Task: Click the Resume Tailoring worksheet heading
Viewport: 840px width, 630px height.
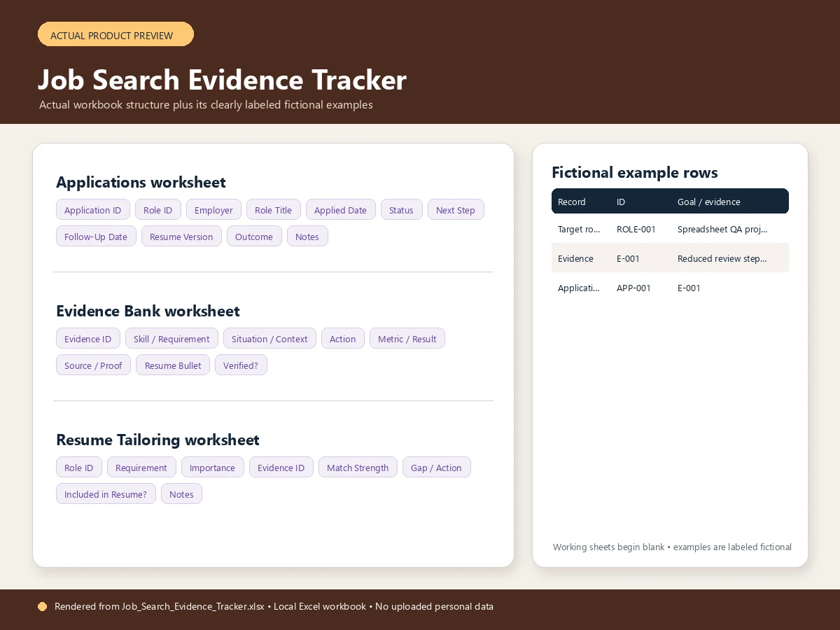Action: (157, 440)
